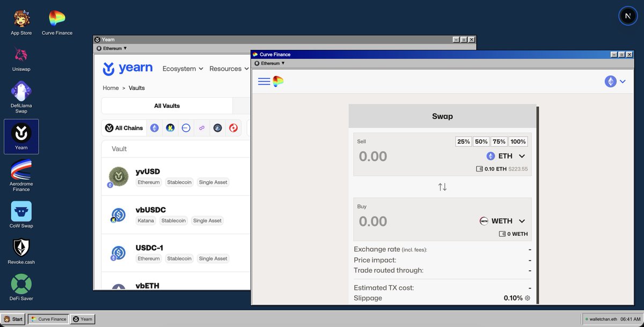The width and height of the screenshot is (644, 327).
Task: Select All Chains filter in Yearn
Action: [125, 128]
